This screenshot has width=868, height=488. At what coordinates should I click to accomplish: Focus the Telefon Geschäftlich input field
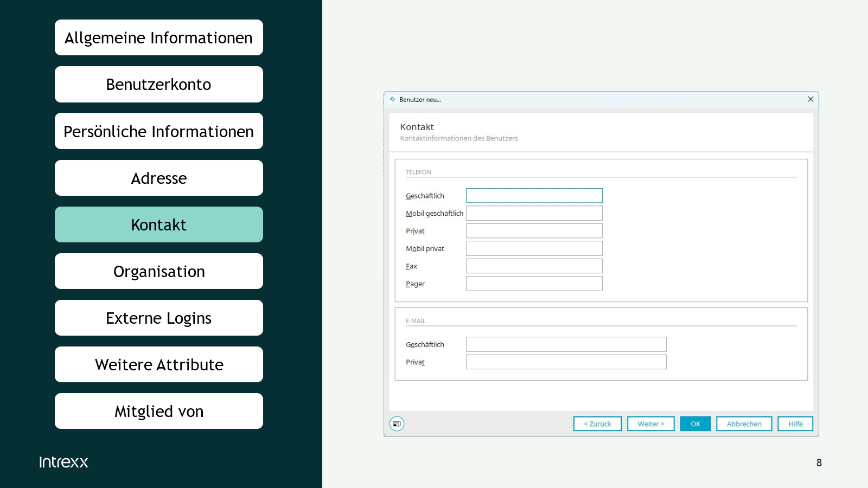[534, 196]
